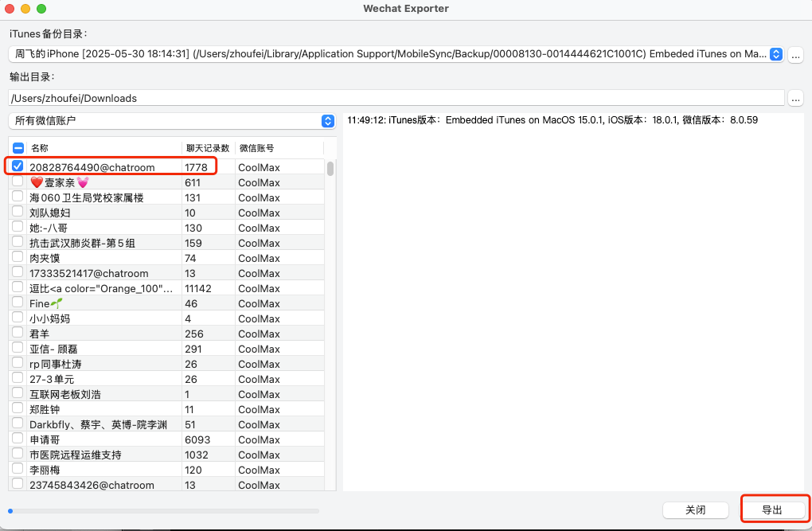Tick checkbox for 27-3单元

pos(18,377)
